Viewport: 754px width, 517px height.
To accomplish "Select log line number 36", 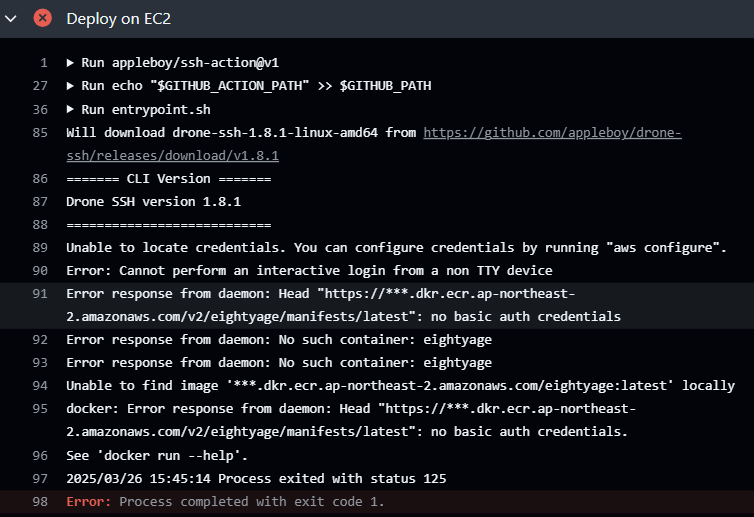I will 40,110.
